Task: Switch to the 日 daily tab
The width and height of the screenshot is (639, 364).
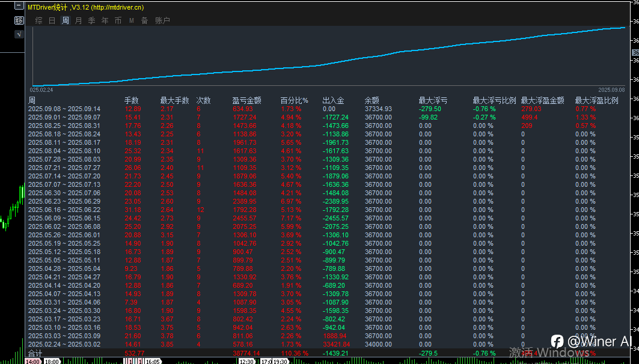Action: (52, 20)
